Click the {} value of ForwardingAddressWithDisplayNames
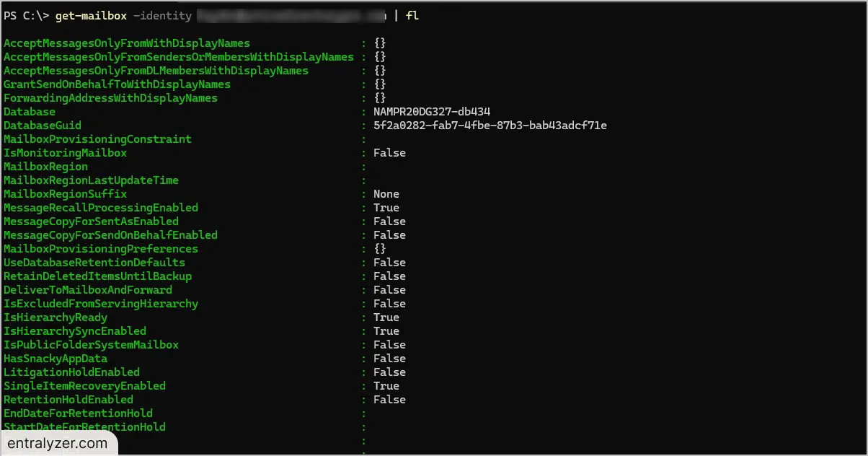Viewport: 868px width, 456px height. pos(380,98)
